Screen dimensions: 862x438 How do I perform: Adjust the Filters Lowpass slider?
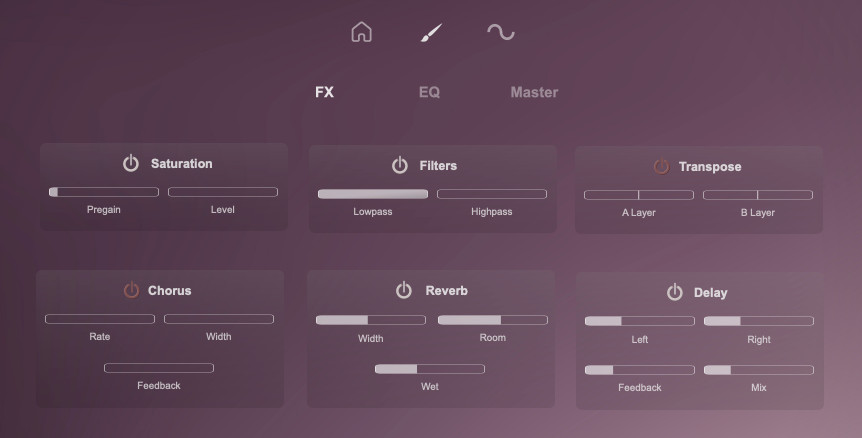tap(373, 194)
